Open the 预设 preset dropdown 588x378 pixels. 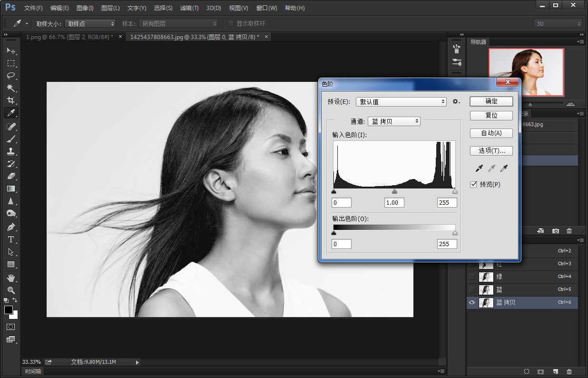click(401, 101)
